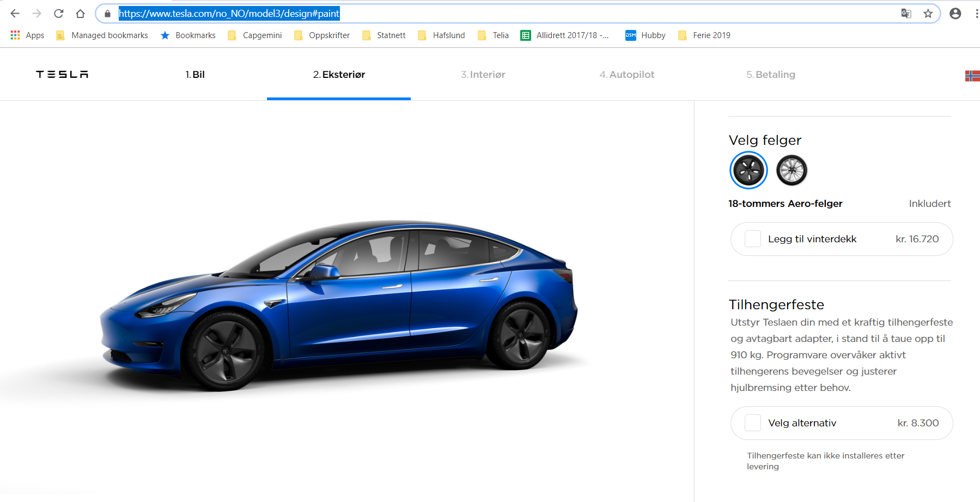Image resolution: width=980 pixels, height=502 pixels.
Task: Click the Inkludert label
Action: (x=930, y=204)
